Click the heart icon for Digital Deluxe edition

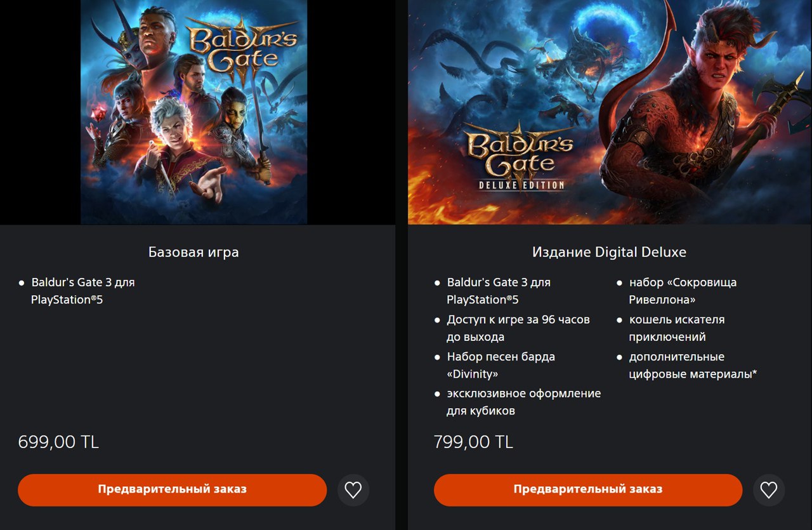769,490
